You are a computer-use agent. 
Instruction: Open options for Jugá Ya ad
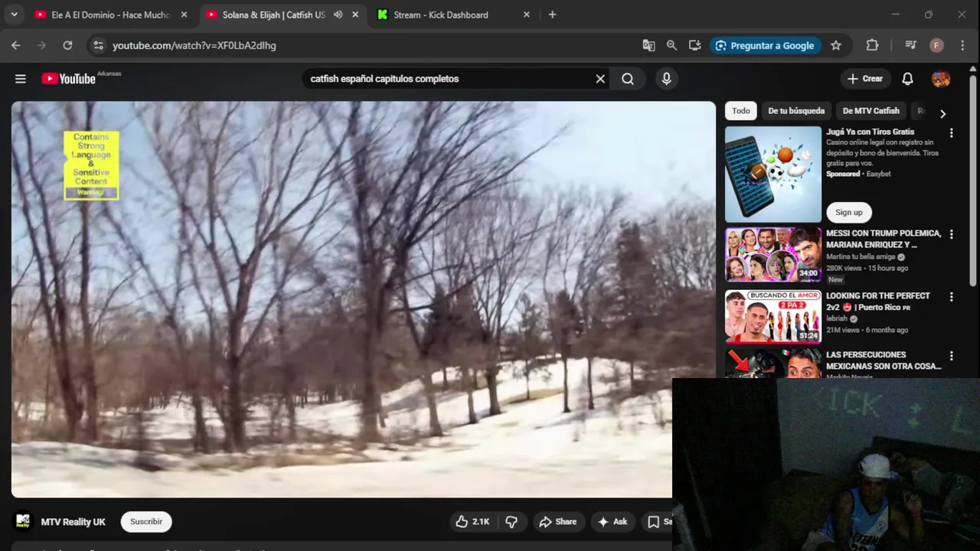(951, 133)
